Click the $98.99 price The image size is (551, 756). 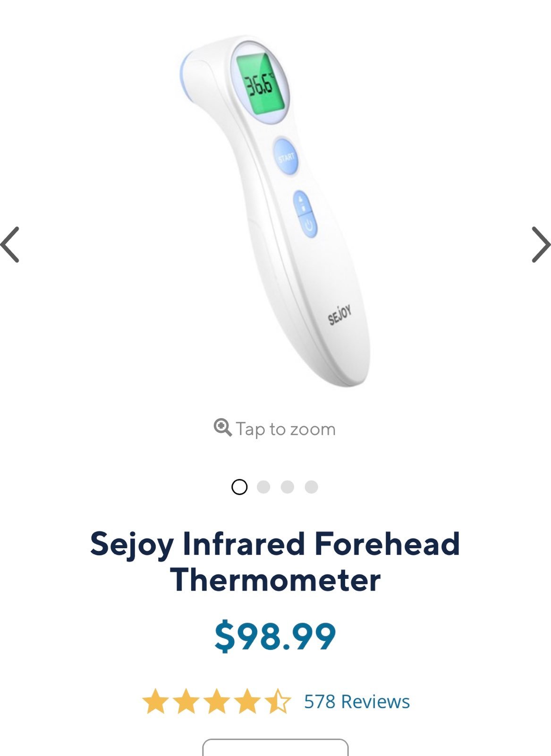(275, 636)
